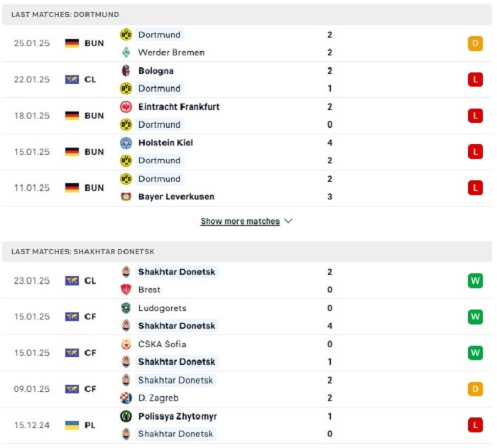This screenshot has height=448, width=497.
Task: Click the loss badge for Bologna match
Action: click(x=475, y=80)
